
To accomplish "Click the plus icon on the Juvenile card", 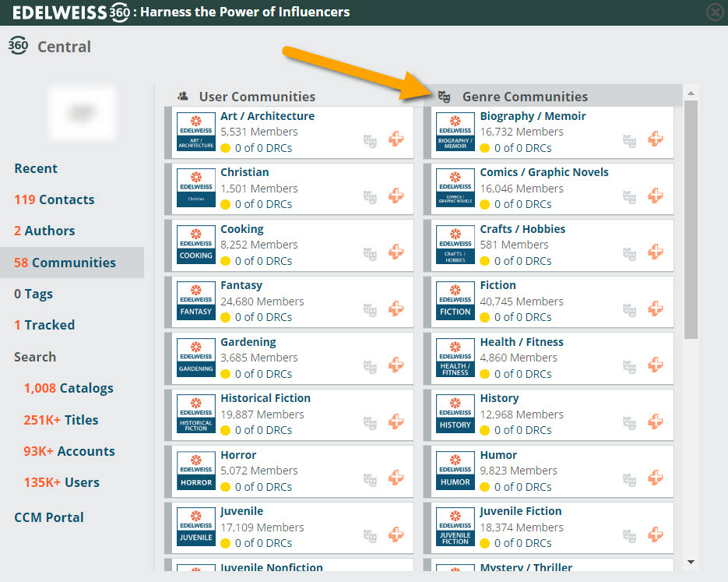I will point(396,534).
